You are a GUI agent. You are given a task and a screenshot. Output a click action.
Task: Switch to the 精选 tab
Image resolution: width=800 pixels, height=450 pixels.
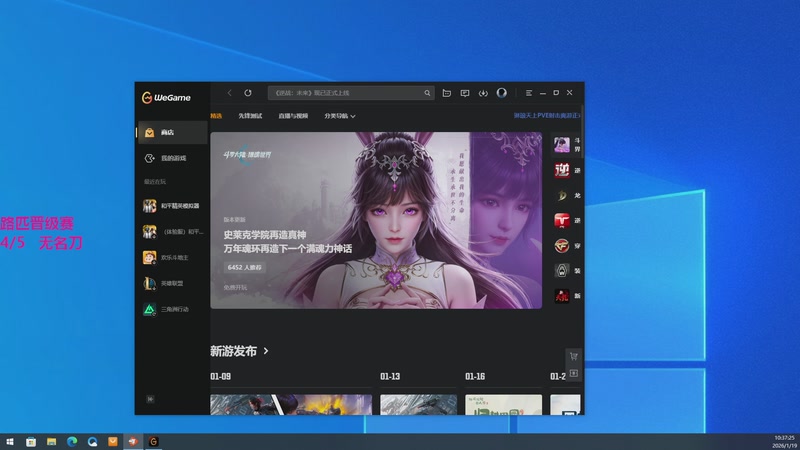click(216, 116)
